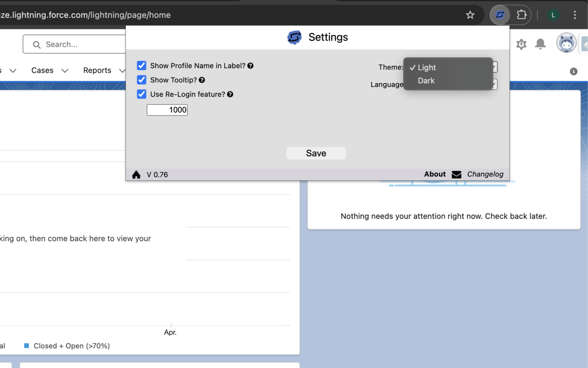Click the user avatar in the header
588x368 pixels.
pyautogui.click(x=566, y=42)
